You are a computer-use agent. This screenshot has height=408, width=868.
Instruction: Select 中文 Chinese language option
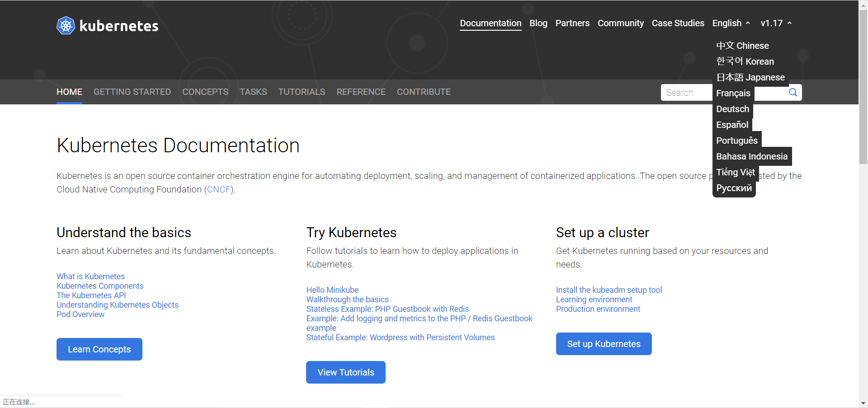[x=742, y=46]
